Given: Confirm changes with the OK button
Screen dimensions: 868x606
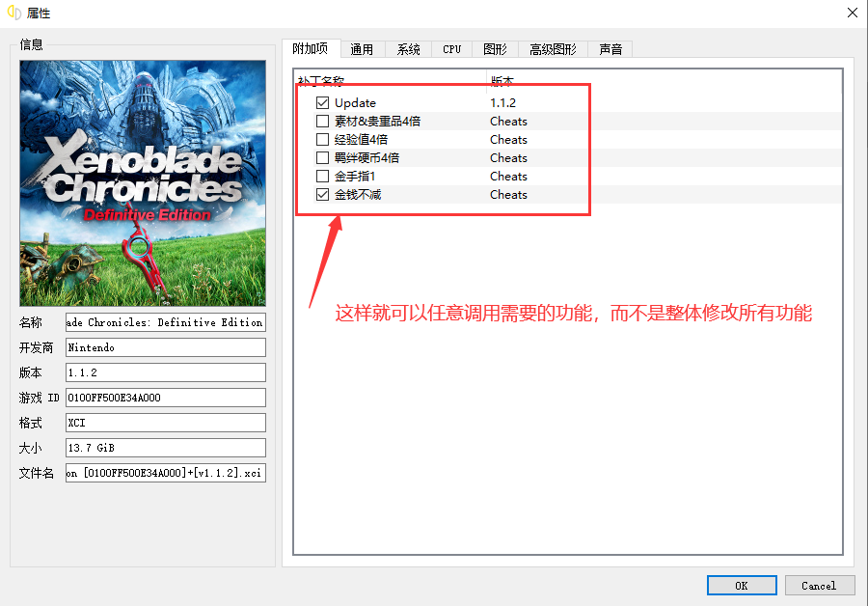Looking at the screenshot, I should tap(742, 585).
